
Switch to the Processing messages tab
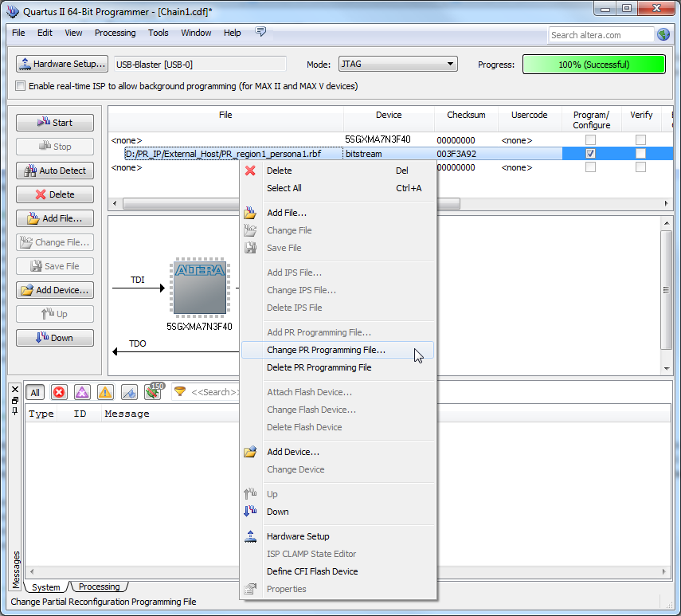point(100,587)
